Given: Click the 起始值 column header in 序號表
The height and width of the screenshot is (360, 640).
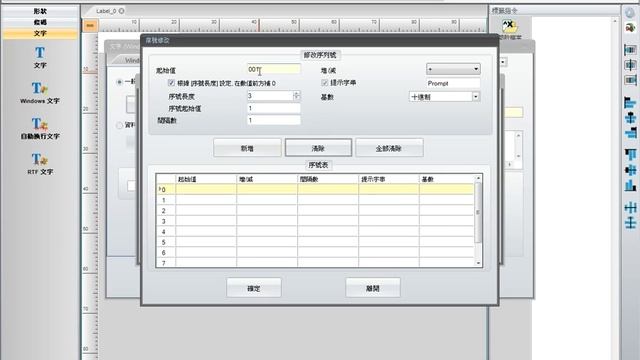Looking at the screenshot, I should pyautogui.click(x=206, y=179).
